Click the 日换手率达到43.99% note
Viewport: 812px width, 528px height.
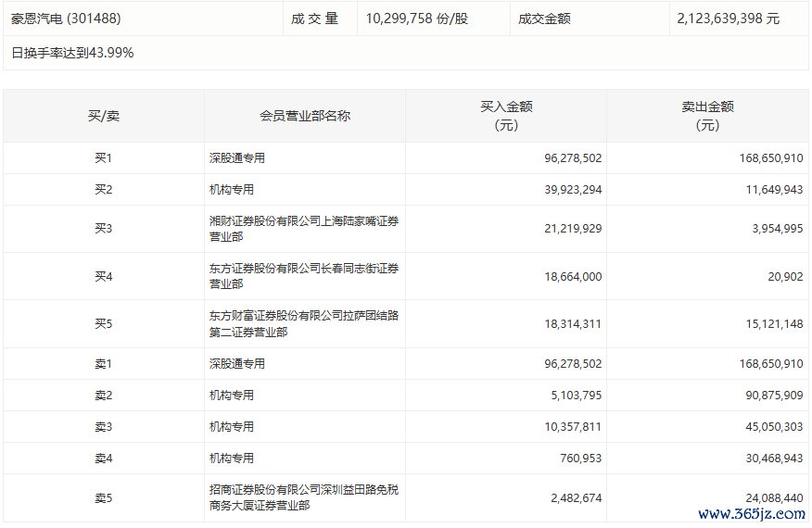point(72,53)
